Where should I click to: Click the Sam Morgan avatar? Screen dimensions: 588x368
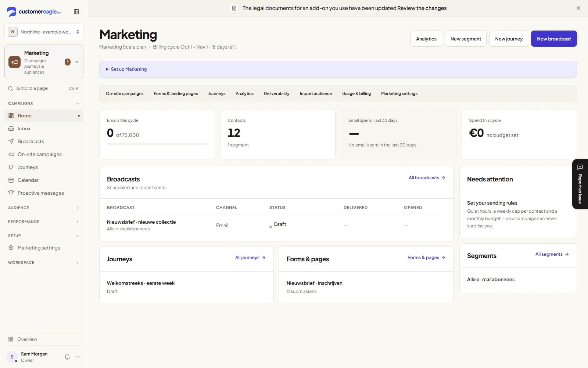tap(12, 357)
